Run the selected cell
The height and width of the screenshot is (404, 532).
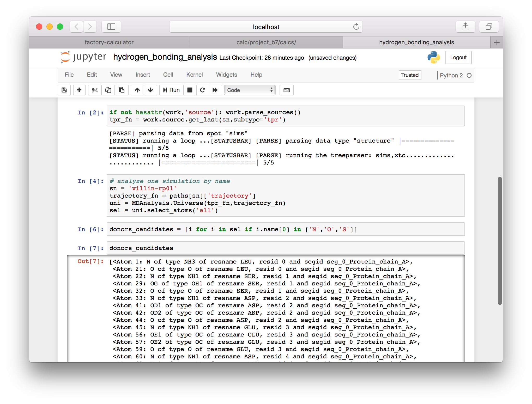(172, 90)
